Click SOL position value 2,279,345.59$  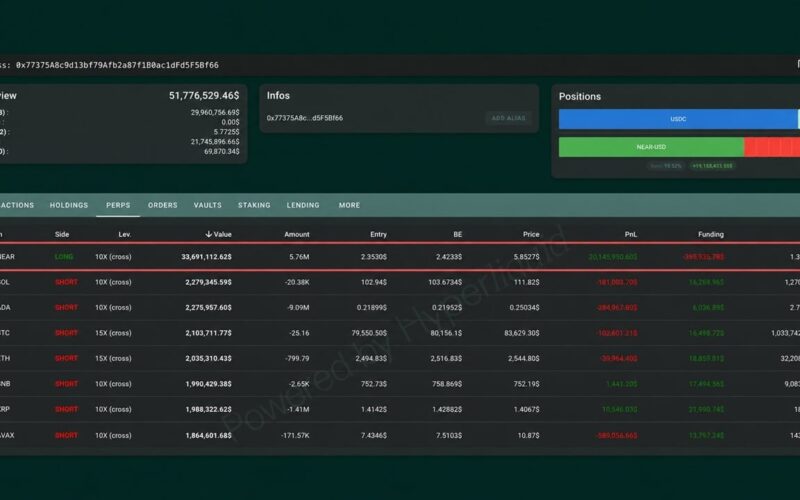click(x=208, y=282)
